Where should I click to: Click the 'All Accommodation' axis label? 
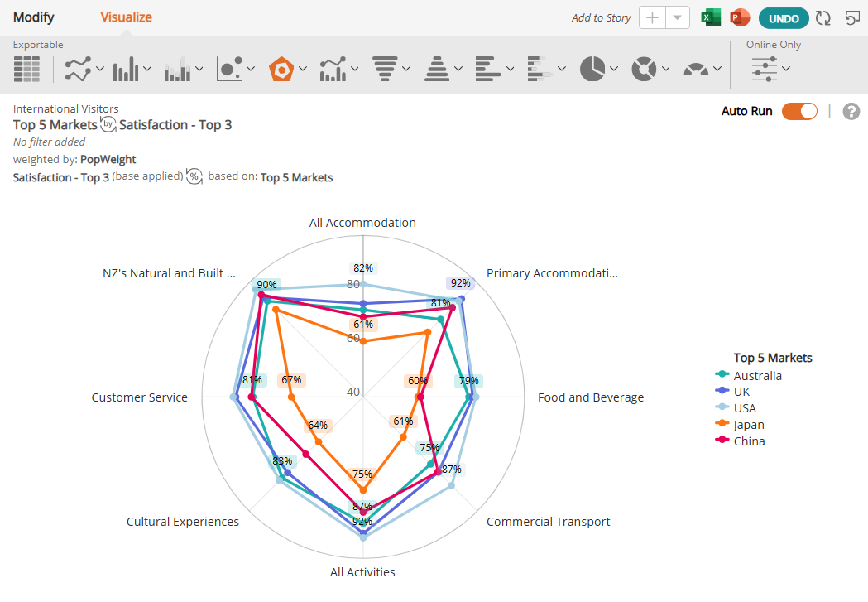(362, 223)
